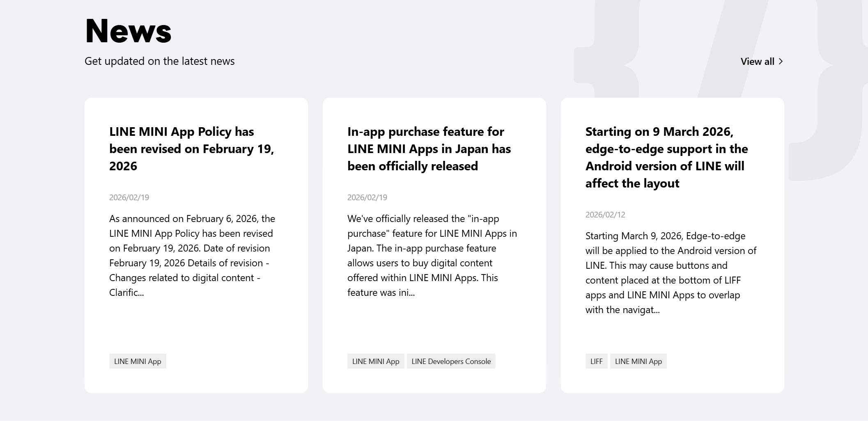The height and width of the screenshot is (421, 868).
Task: Click the 2026/02/12 date on the third card
Action: 605,215
